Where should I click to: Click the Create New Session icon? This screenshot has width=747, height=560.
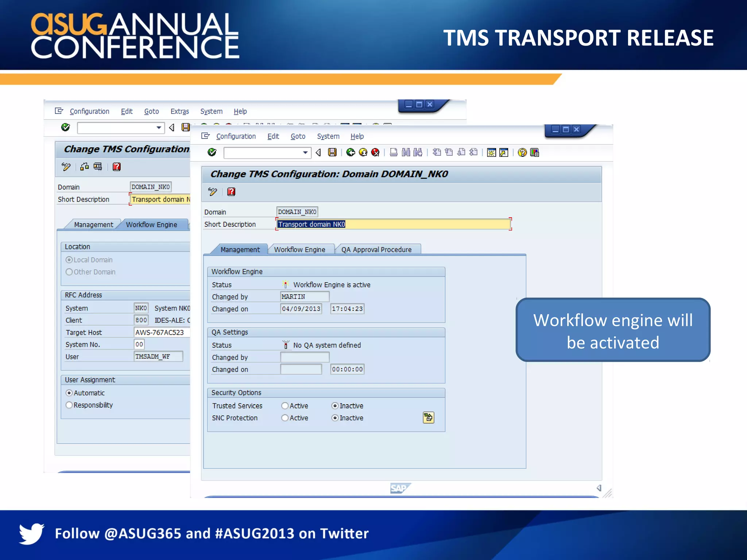click(492, 152)
